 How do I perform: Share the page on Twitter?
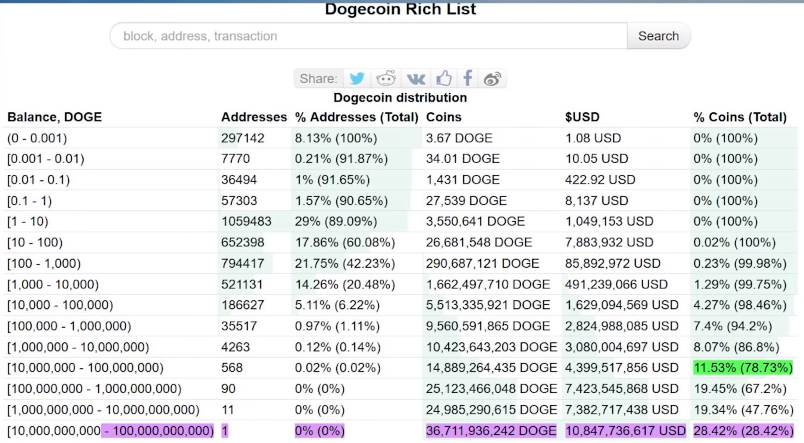[x=357, y=78]
